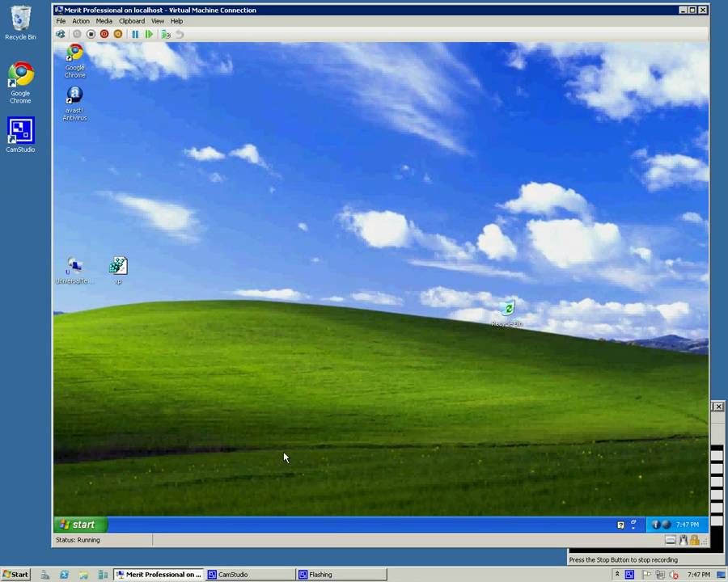The height and width of the screenshot is (582, 728).
Task: Select the UniversalTe... desktop icon in VM
Action: point(74,271)
